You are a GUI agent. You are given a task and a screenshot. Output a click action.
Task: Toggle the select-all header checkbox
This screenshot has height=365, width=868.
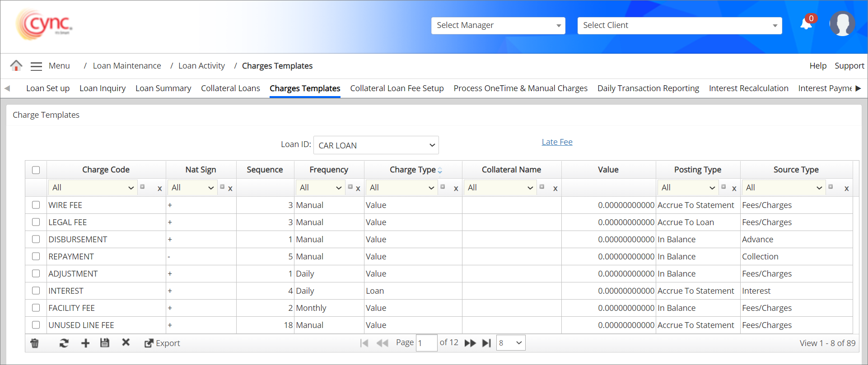[36, 170]
